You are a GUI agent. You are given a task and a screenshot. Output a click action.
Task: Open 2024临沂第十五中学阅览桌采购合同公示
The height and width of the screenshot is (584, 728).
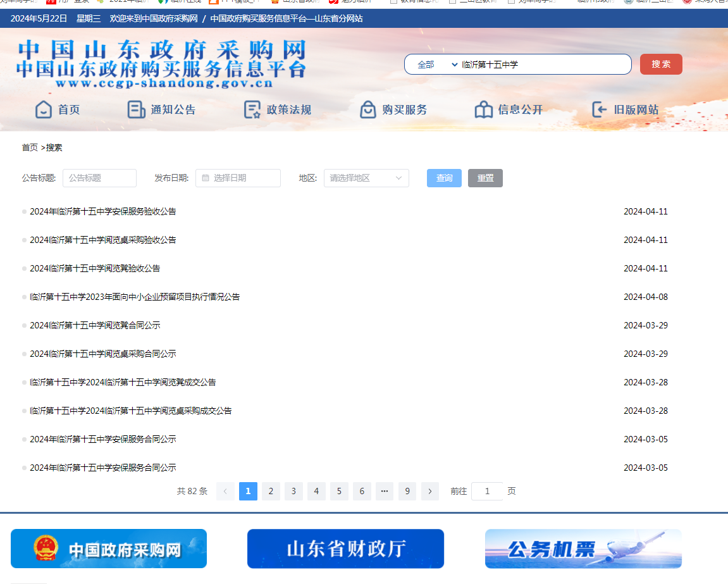(103, 354)
